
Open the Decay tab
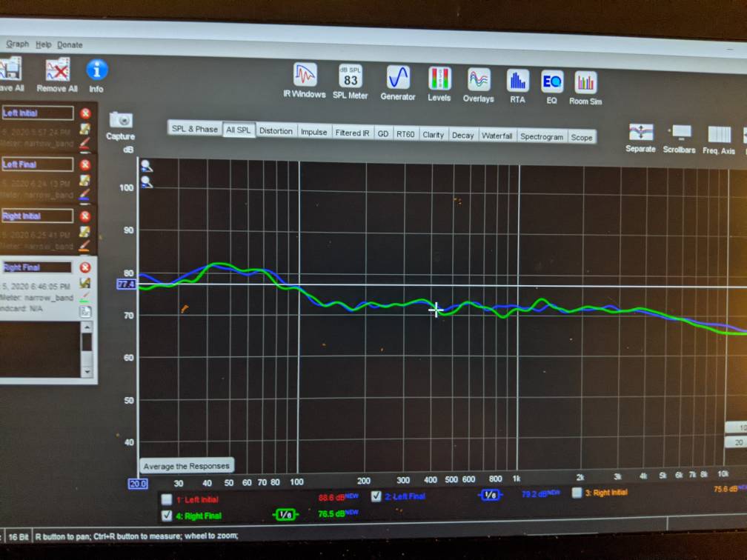point(462,136)
